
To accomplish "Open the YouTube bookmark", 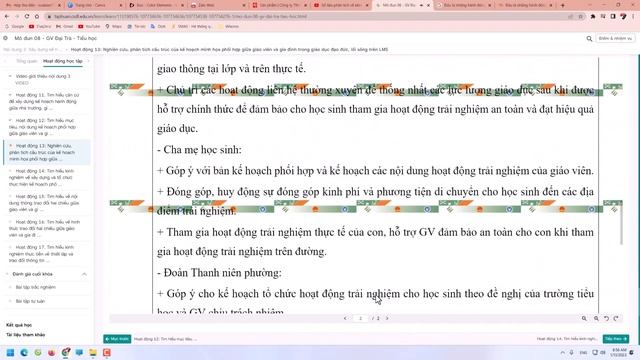I will [89, 26].
